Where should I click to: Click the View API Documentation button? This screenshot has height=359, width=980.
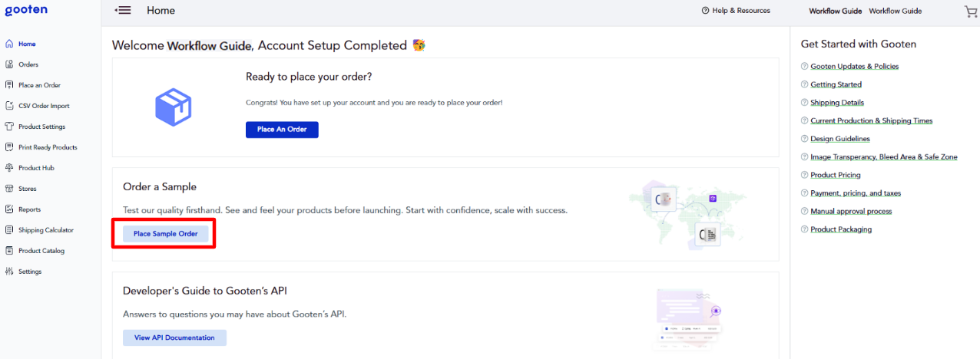point(174,338)
